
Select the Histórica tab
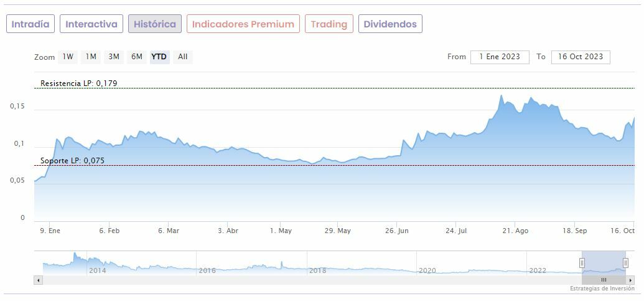click(x=155, y=24)
